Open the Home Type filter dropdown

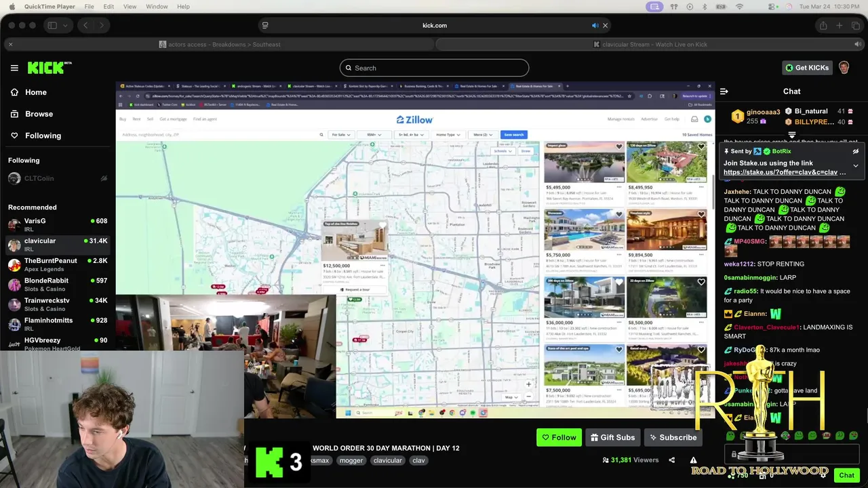click(448, 135)
